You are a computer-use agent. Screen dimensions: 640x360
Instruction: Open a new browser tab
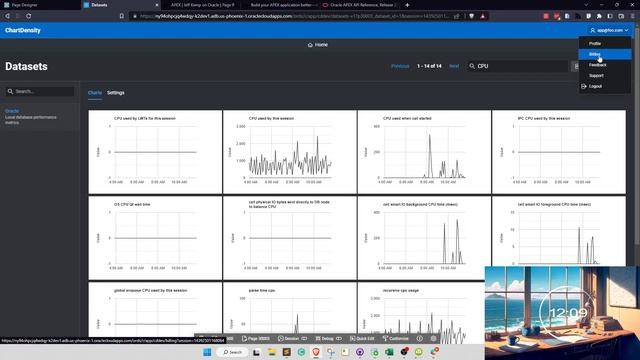click(407, 5)
